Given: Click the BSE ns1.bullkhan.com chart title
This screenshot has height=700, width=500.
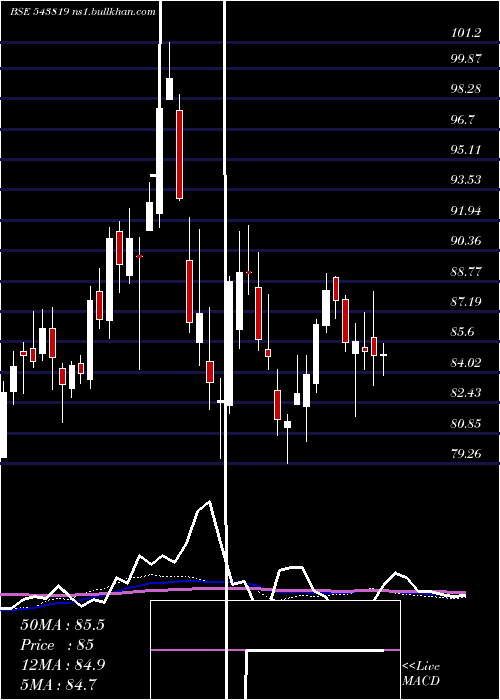Looking at the screenshot, I should tap(83, 12).
